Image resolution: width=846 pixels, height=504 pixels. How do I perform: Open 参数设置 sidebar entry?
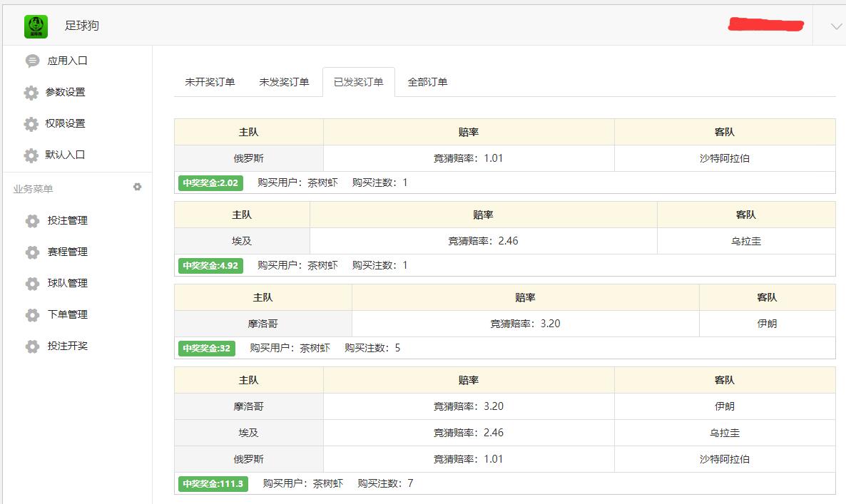(x=66, y=92)
